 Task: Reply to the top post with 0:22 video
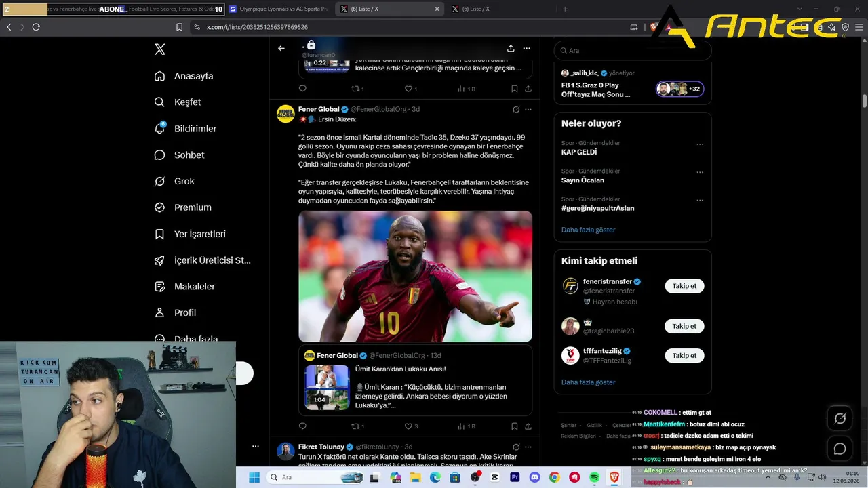(302, 89)
